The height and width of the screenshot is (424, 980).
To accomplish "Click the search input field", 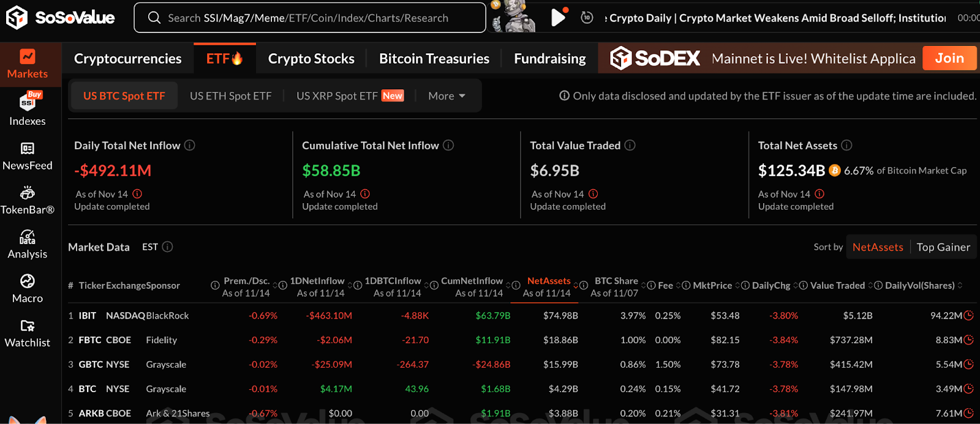I will [x=309, y=18].
